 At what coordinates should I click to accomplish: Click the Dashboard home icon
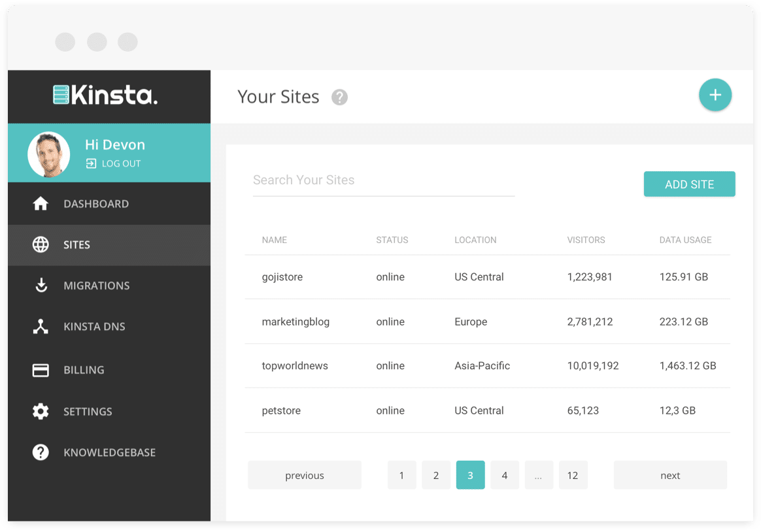[x=41, y=204]
